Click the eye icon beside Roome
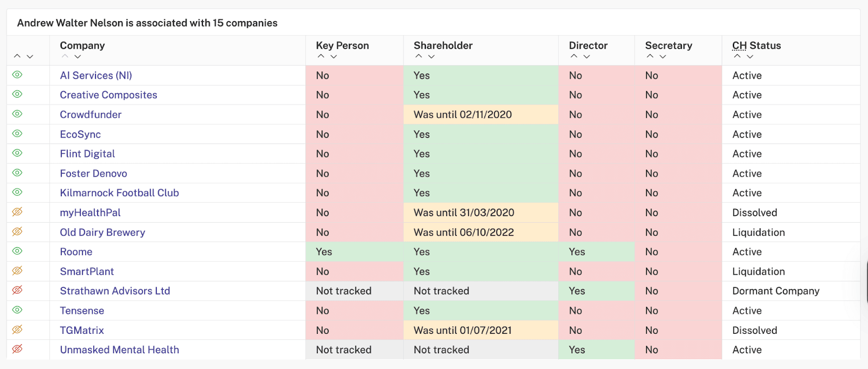The width and height of the screenshot is (868, 369). pyautogui.click(x=17, y=251)
